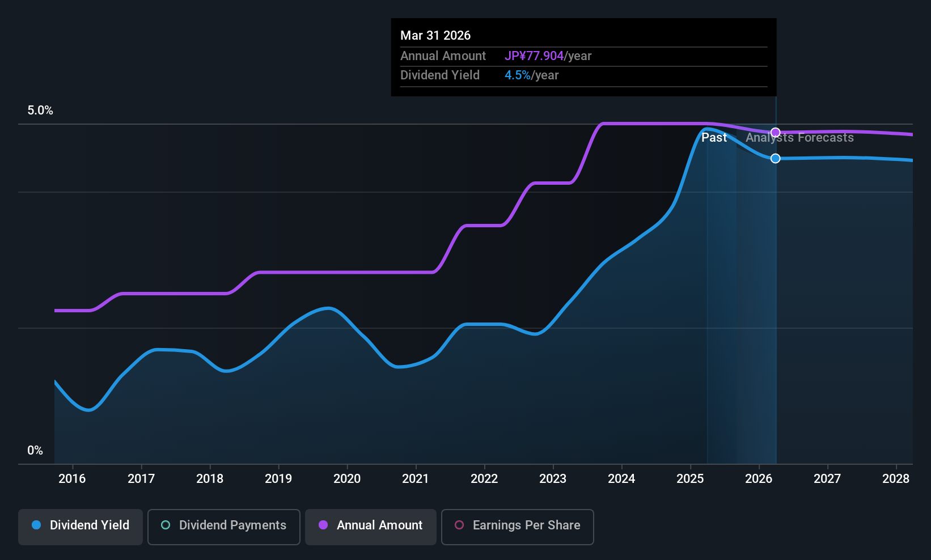The width and height of the screenshot is (931, 560).
Task: Click the 4.5%/year tooltip value
Action: (x=531, y=75)
